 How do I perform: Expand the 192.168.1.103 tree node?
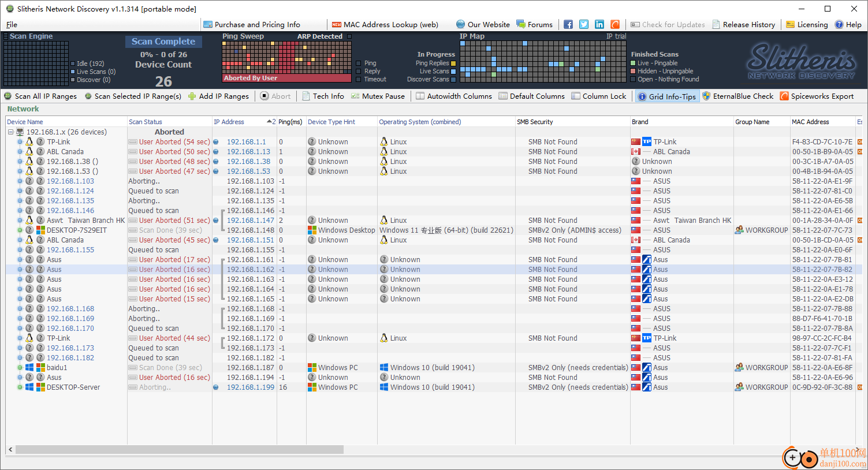tap(20, 181)
